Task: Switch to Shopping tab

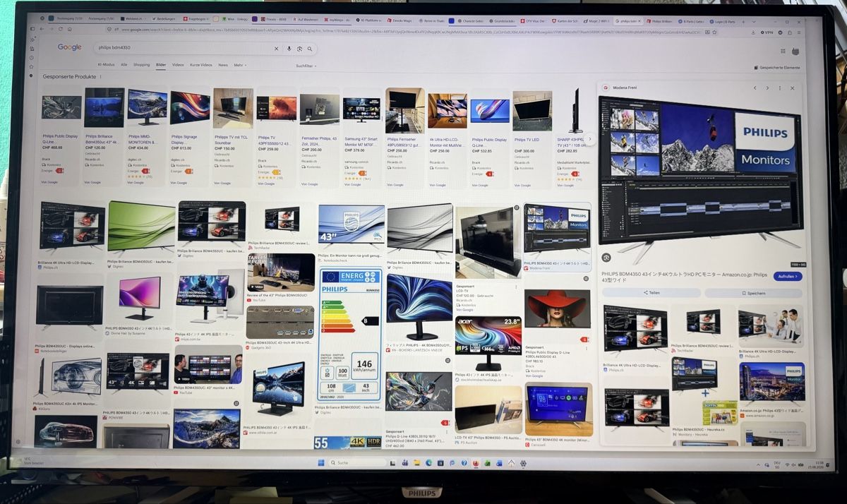Action: (x=141, y=64)
